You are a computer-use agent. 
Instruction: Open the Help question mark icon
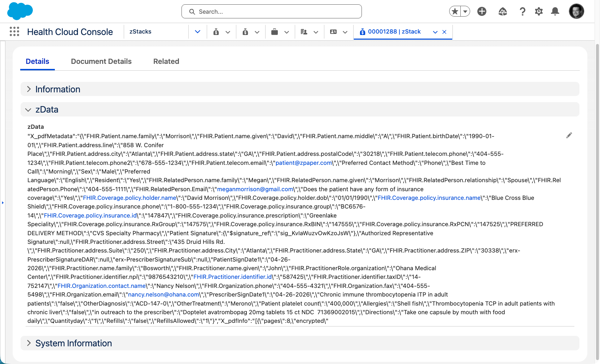pyautogui.click(x=522, y=12)
